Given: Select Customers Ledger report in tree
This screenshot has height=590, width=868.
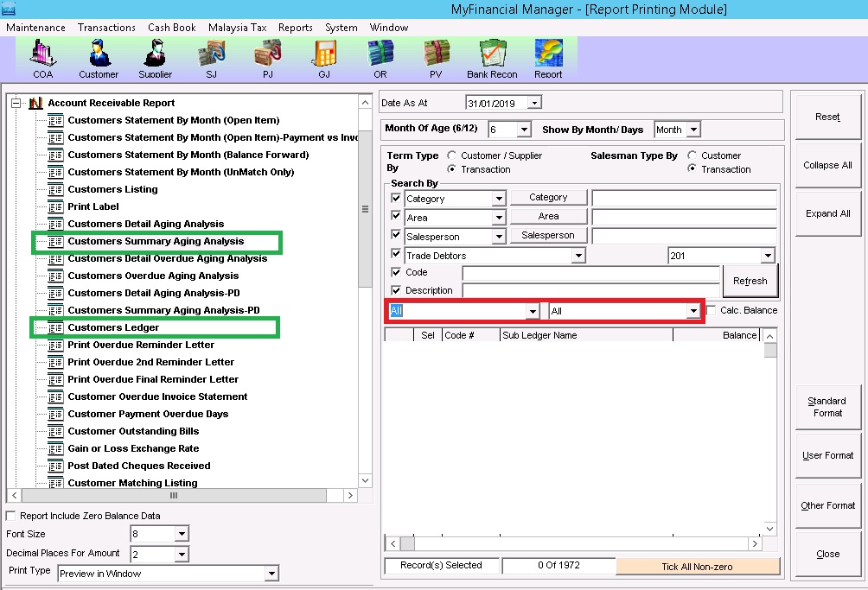Looking at the screenshot, I should point(113,327).
